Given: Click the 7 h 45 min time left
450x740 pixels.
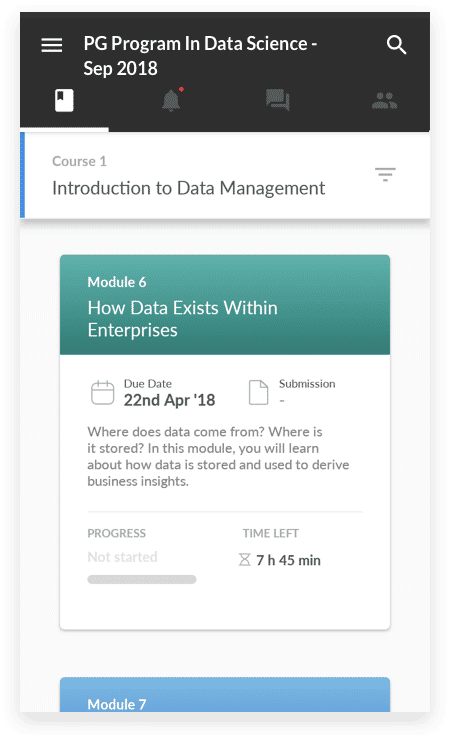Looking at the screenshot, I should pos(288,560).
